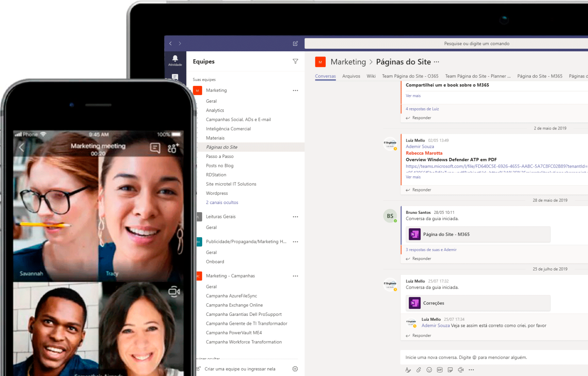The width and height of the screenshot is (588, 376).
Task: Open more options for Leituras Gerais team
Action: pos(295,217)
